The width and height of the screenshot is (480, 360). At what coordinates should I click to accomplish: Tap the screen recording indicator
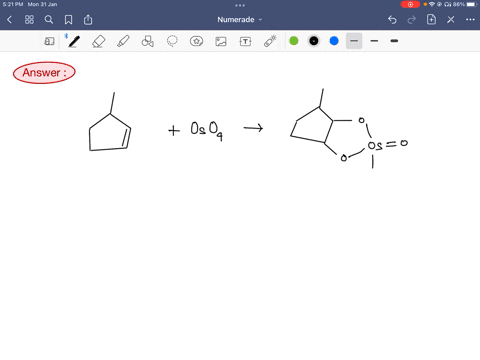[x=410, y=4]
